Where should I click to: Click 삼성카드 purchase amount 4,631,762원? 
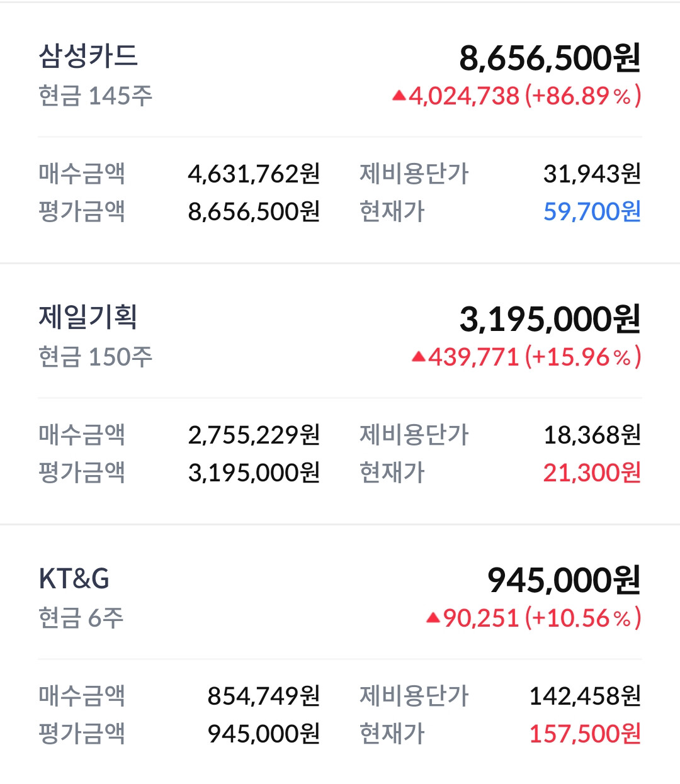point(254,174)
